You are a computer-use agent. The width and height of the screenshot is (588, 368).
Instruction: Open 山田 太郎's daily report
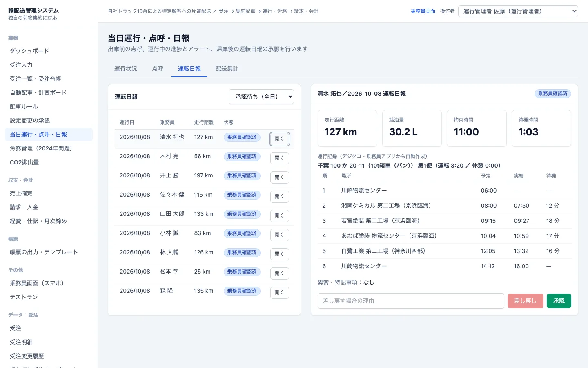point(280,216)
